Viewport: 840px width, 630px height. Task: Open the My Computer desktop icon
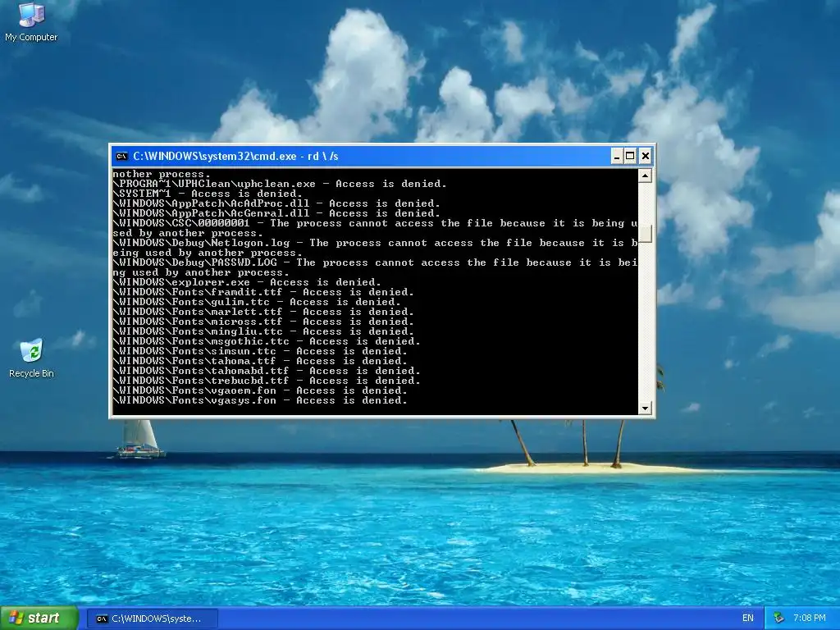point(31,21)
